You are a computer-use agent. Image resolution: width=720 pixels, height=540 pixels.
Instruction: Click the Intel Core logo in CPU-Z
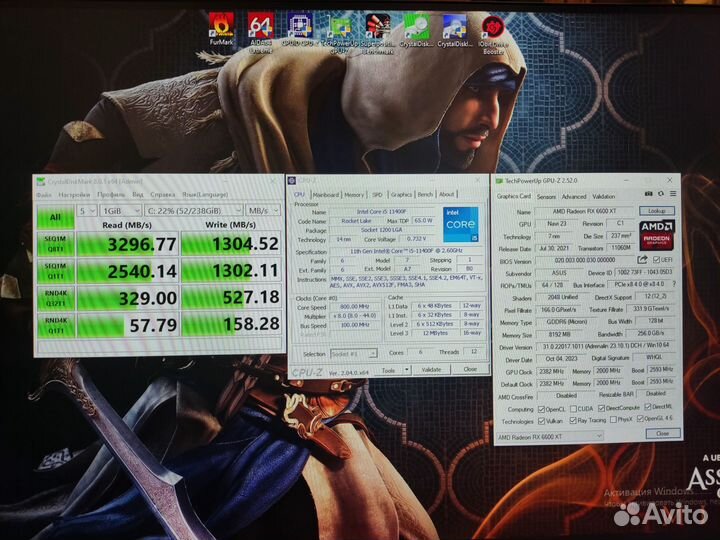click(x=461, y=224)
